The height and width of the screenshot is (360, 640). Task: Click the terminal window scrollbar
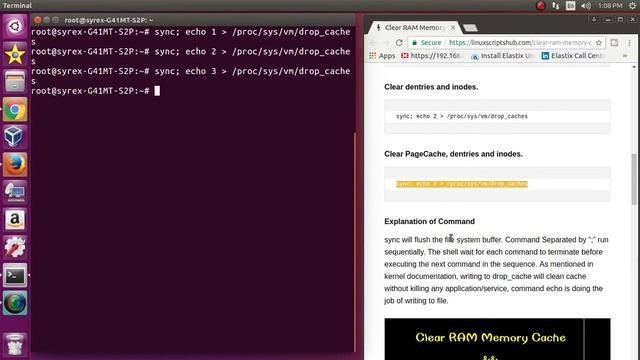[x=354, y=241]
